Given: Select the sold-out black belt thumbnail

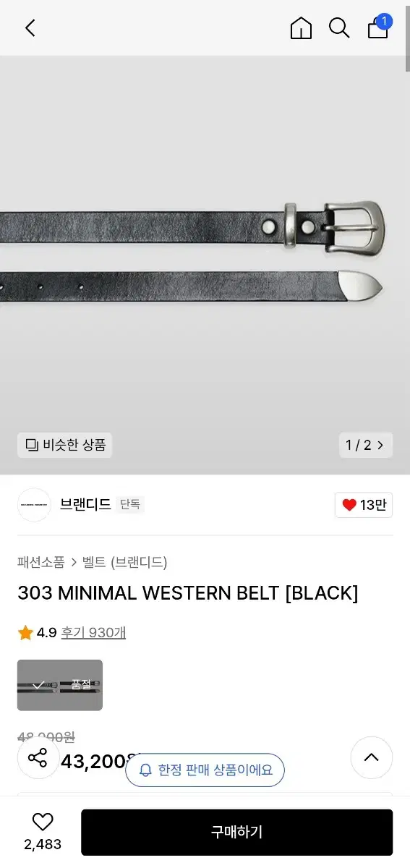Looking at the screenshot, I should coord(60,685).
